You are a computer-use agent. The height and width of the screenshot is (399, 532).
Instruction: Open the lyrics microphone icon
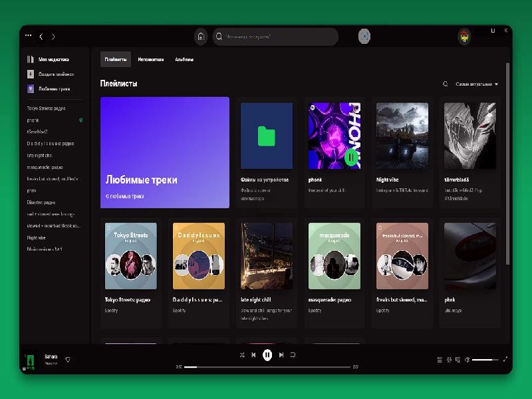click(449, 360)
